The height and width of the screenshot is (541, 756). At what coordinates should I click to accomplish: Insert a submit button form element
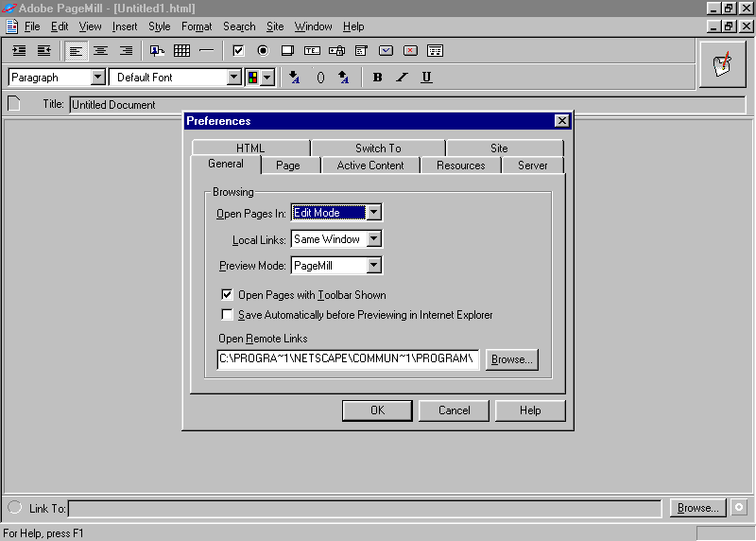coord(387,51)
